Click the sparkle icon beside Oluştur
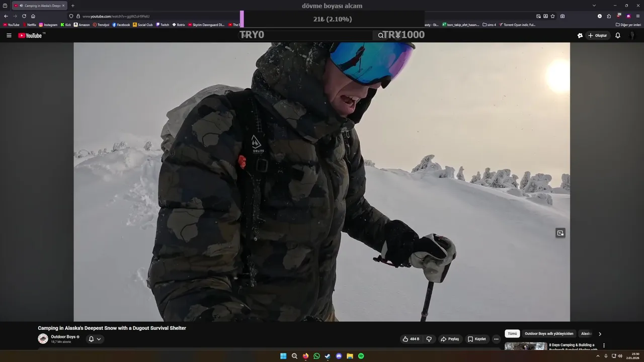This screenshot has width=644, height=362. [x=580, y=36]
